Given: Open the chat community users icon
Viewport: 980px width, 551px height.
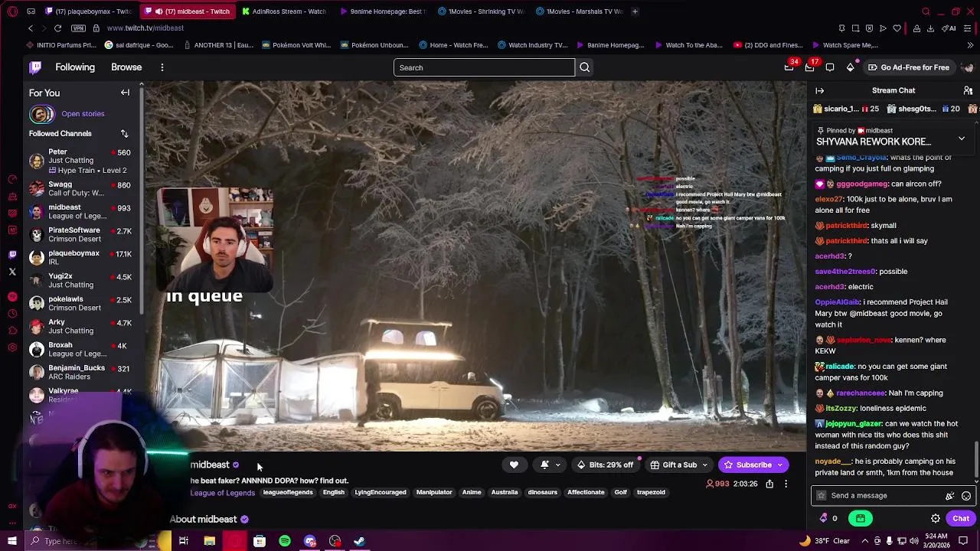Looking at the screenshot, I should click(968, 90).
